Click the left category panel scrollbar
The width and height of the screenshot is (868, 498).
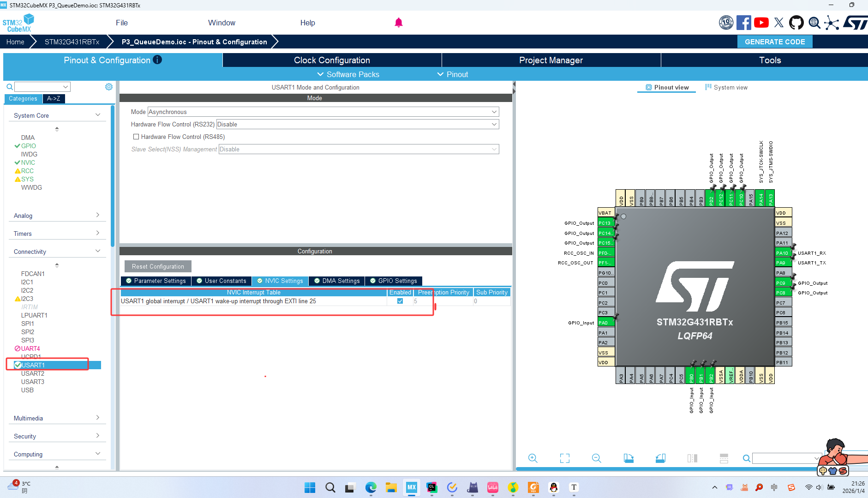(113, 175)
